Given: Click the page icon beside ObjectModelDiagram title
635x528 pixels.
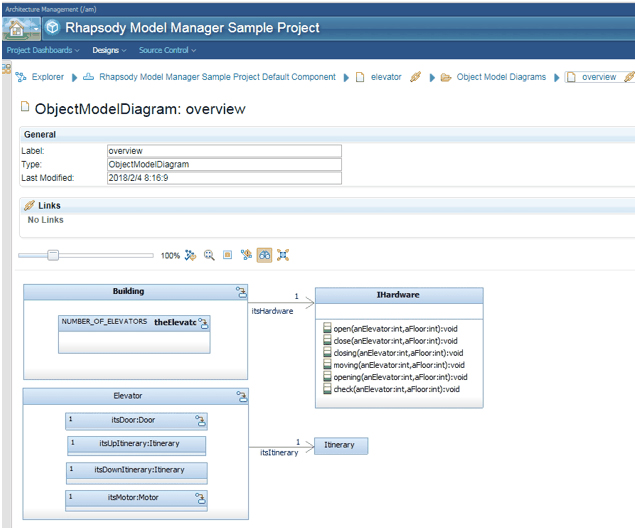Looking at the screenshot, I should click(25, 106).
